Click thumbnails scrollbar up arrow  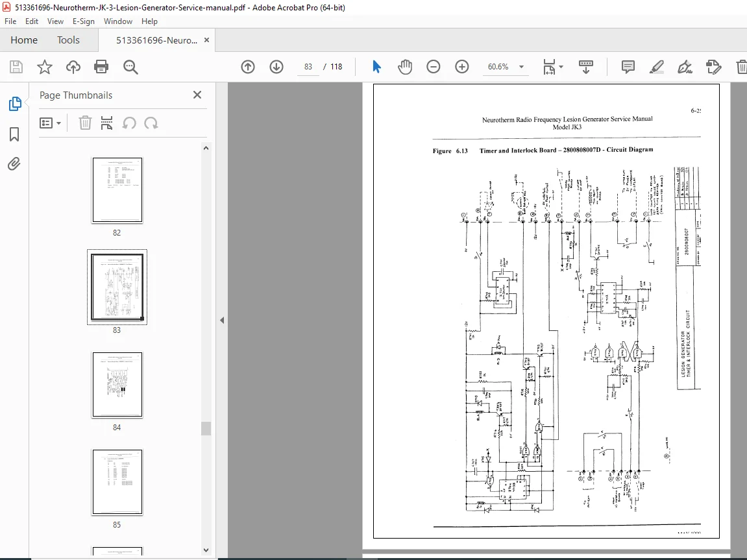tap(206, 148)
